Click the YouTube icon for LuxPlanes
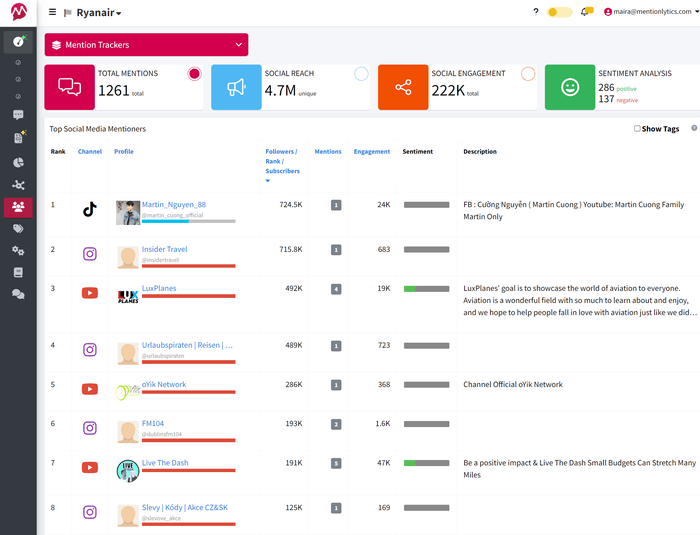 (90, 293)
